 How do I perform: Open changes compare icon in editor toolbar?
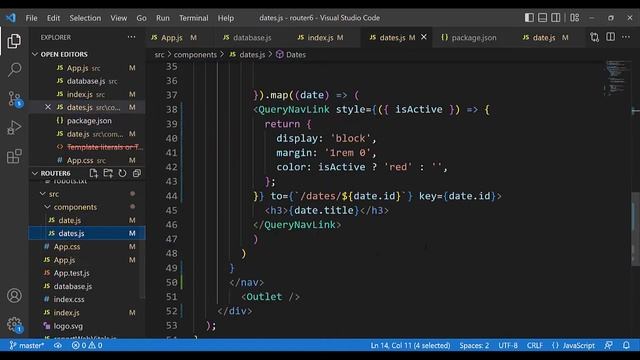pos(595,37)
